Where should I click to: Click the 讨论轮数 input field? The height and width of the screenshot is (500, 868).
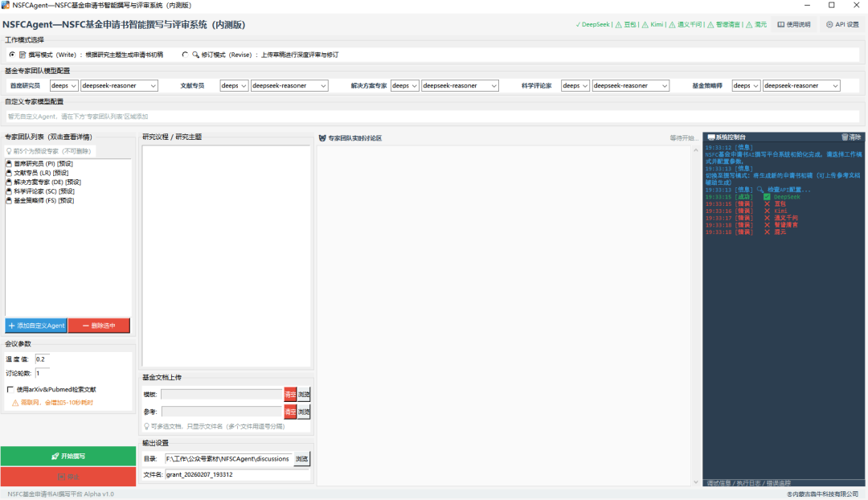point(42,373)
